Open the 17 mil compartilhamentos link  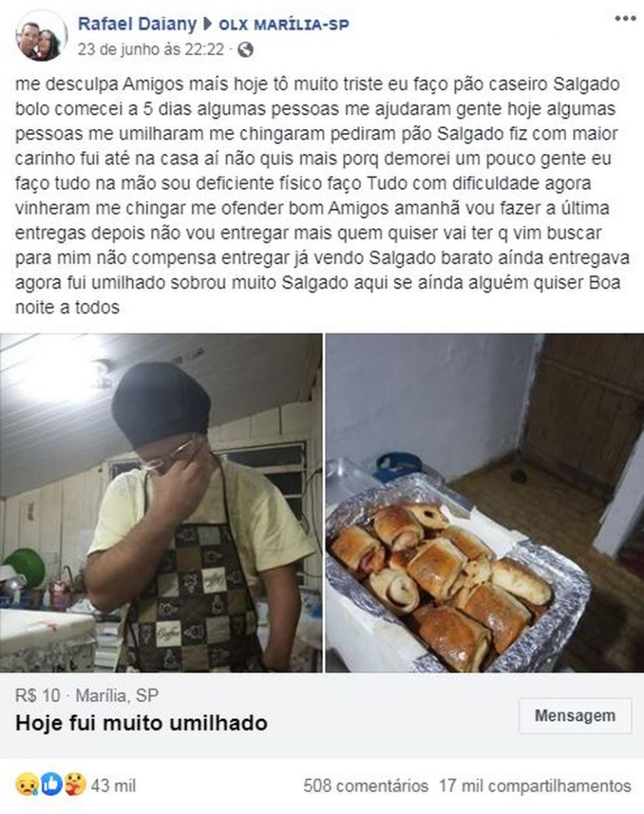pos(536,786)
